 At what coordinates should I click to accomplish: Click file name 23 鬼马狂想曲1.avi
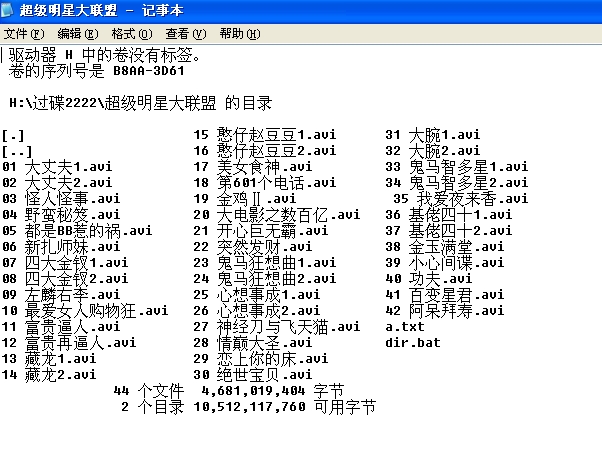(x=265, y=263)
